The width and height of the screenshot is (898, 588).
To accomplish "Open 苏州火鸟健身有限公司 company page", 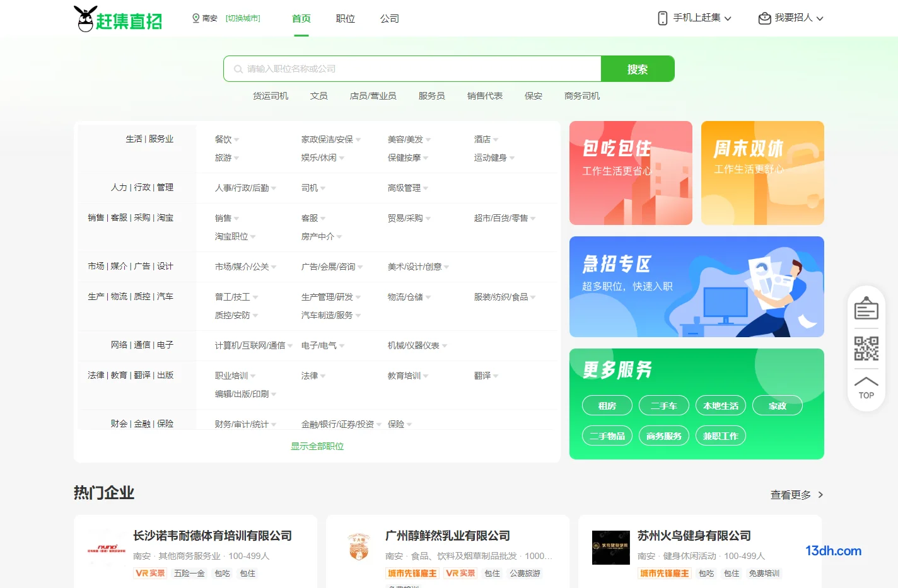I will point(694,536).
